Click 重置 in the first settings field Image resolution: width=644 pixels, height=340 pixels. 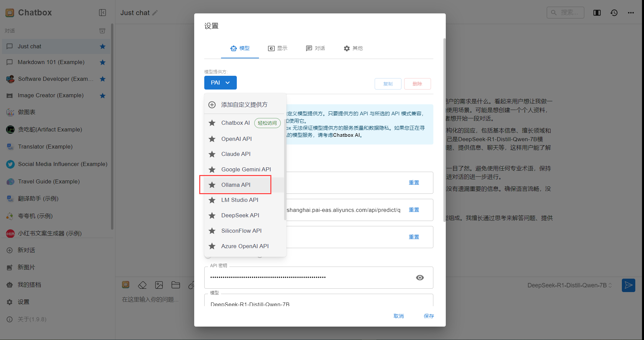(414, 183)
